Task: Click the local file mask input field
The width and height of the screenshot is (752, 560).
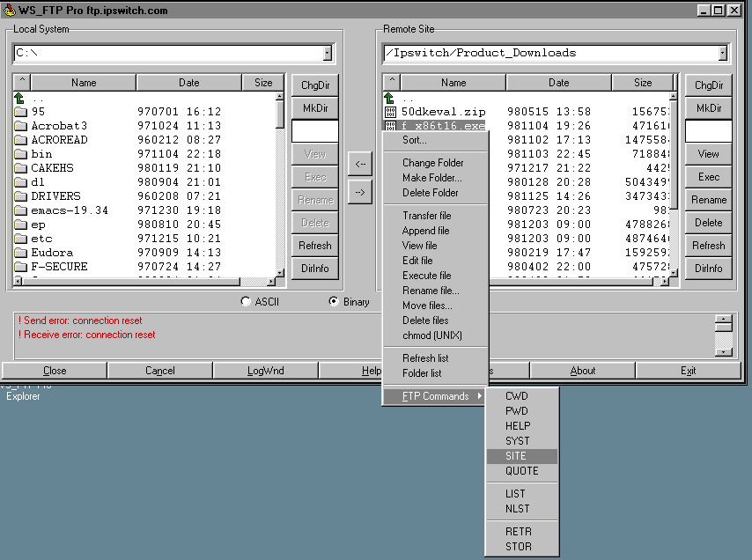Action: pyautogui.click(x=315, y=131)
